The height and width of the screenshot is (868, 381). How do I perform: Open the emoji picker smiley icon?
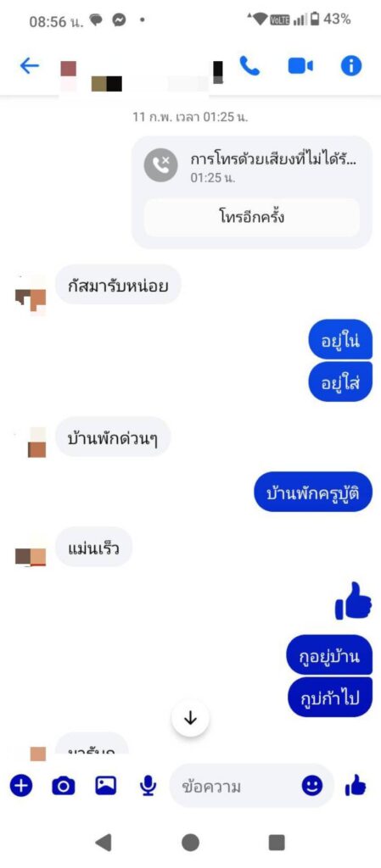[x=311, y=785]
